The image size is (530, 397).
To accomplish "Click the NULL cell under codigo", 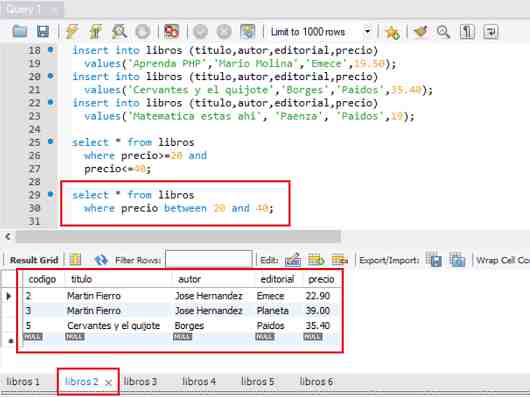I will tap(33, 337).
